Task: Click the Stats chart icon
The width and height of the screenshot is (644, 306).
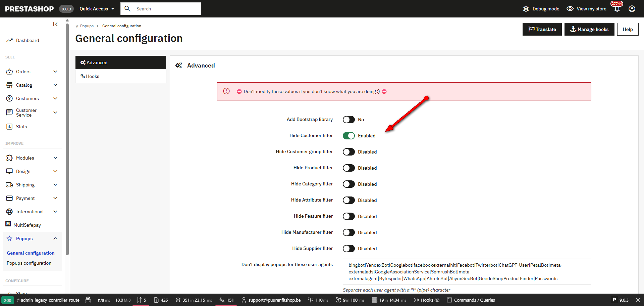Action: click(9, 127)
